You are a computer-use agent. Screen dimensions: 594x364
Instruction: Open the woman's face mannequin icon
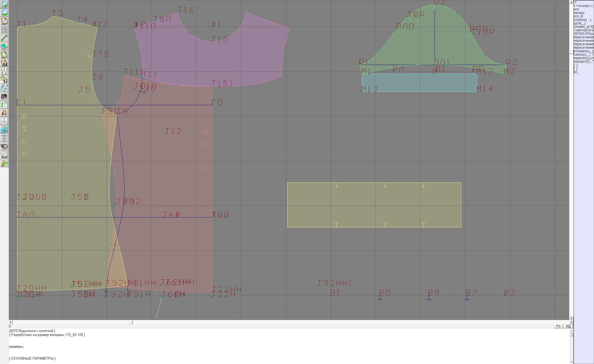pyautogui.click(x=4, y=113)
